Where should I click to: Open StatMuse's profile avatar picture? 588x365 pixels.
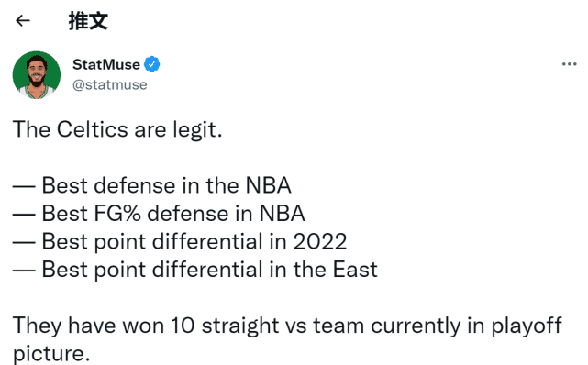point(37,75)
